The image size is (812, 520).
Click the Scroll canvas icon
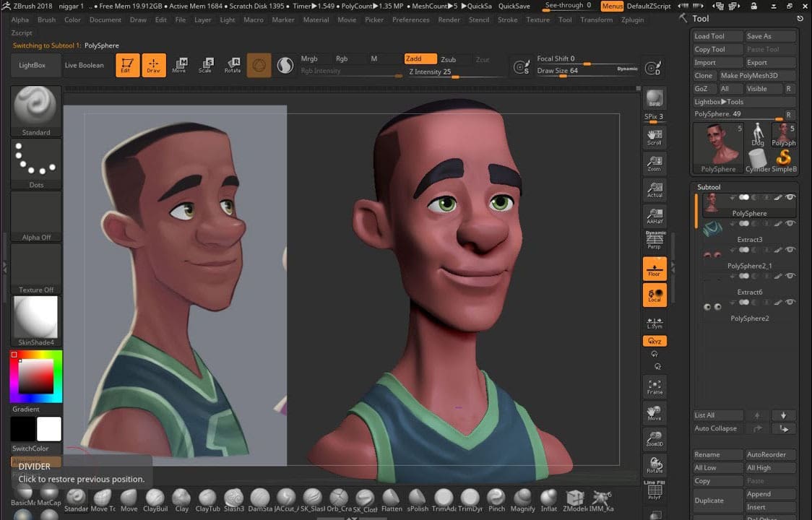click(x=655, y=136)
